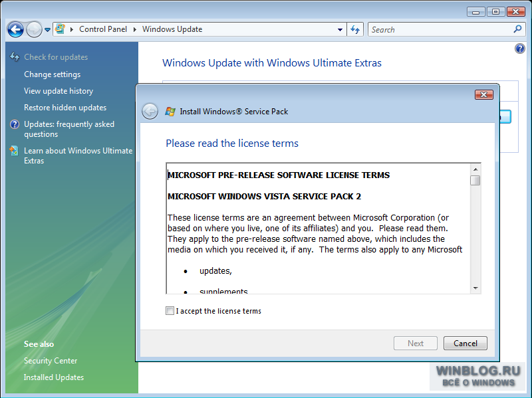Open Updates: frequently asked questions
The height and width of the screenshot is (398, 532).
(69, 129)
